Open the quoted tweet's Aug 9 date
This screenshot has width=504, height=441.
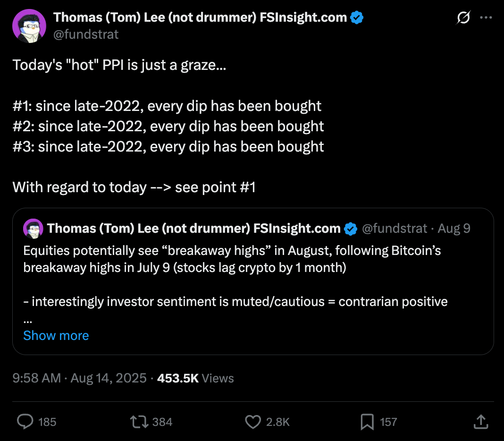point(454,229)
